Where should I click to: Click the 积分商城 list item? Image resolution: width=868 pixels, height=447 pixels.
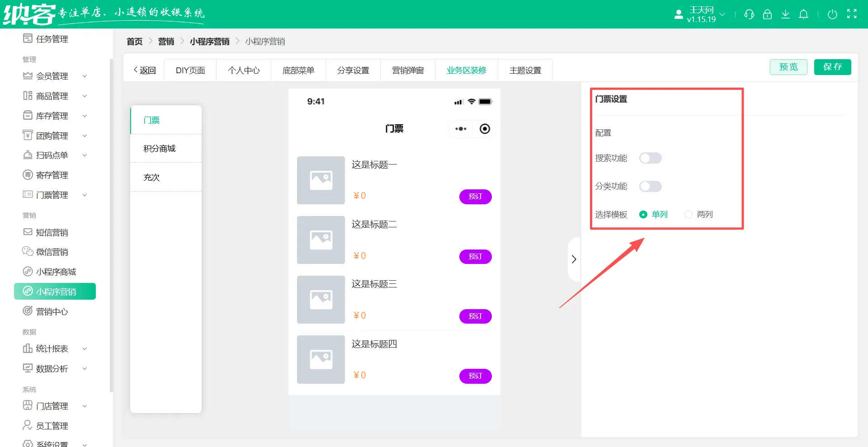coord(160,148)
